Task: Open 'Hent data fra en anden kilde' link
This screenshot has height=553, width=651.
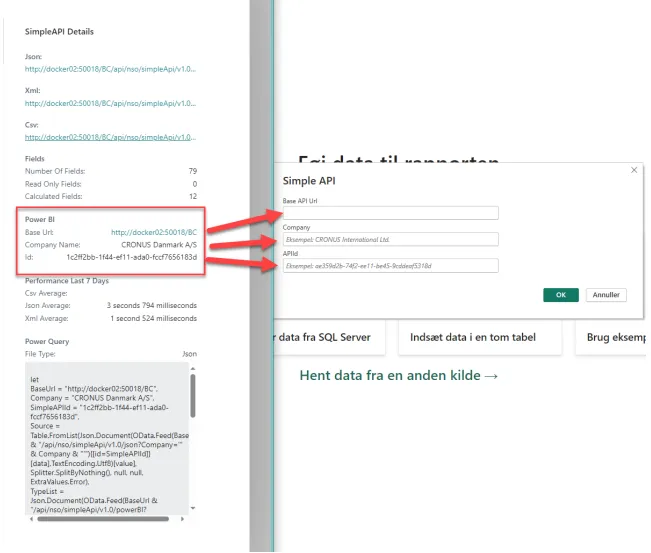Action: tap(399, 376)
